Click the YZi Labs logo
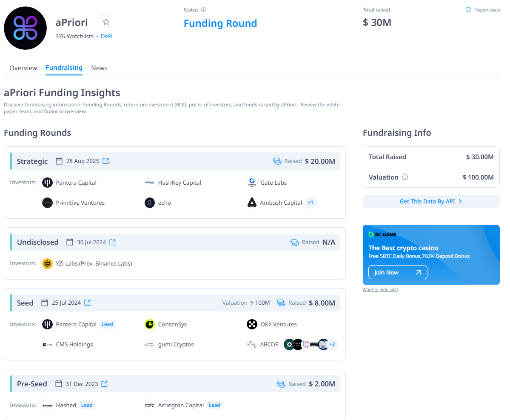 48,263
